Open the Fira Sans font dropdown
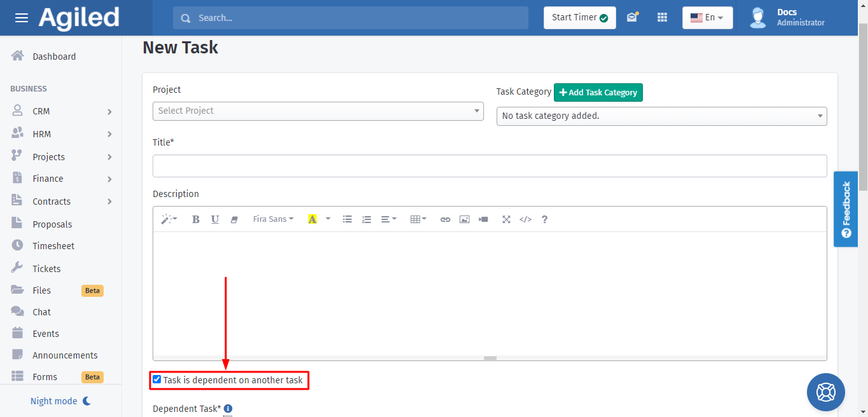This screenshot has height=417, width=868. 273,219
